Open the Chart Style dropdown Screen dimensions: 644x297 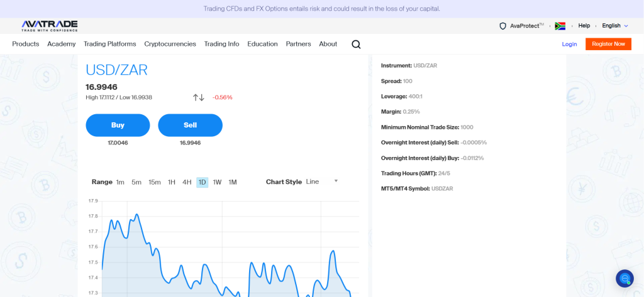coord(321,181)
